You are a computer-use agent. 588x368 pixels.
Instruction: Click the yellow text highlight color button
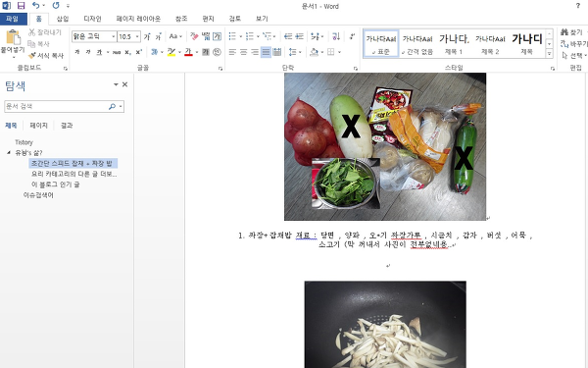(x=171, y=52)
